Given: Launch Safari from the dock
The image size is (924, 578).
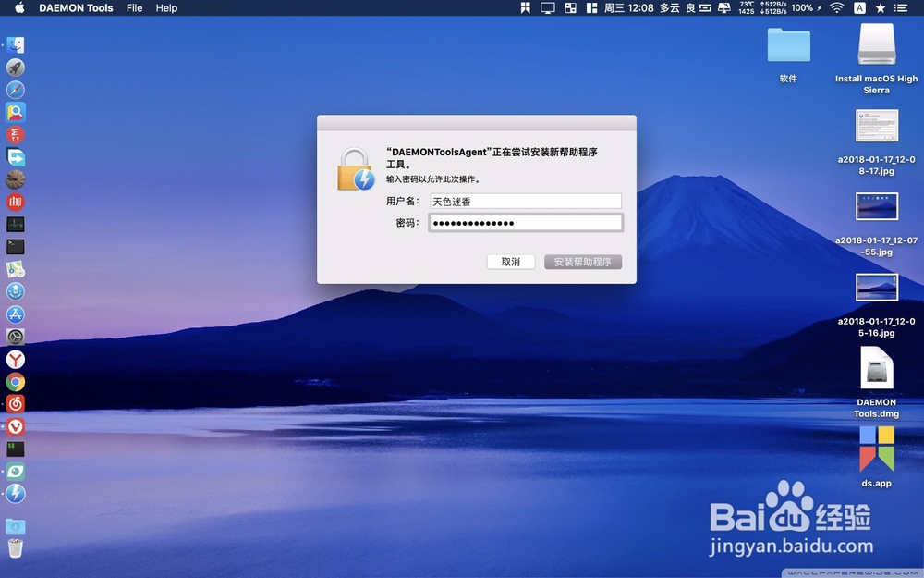Looking at the screenshot, I should coord(16,90).
